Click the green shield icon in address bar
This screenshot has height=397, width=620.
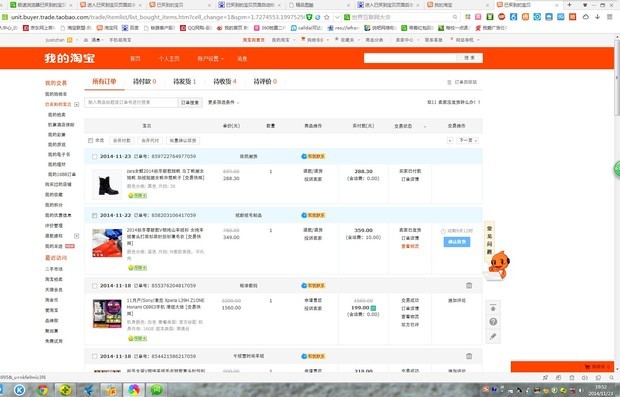pyautogui.click(x=309, y=17)
